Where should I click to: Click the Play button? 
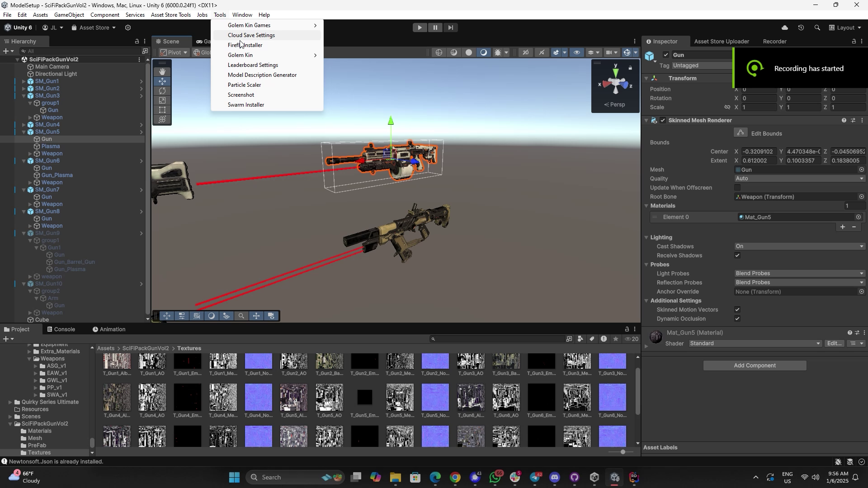coord(420,28)
